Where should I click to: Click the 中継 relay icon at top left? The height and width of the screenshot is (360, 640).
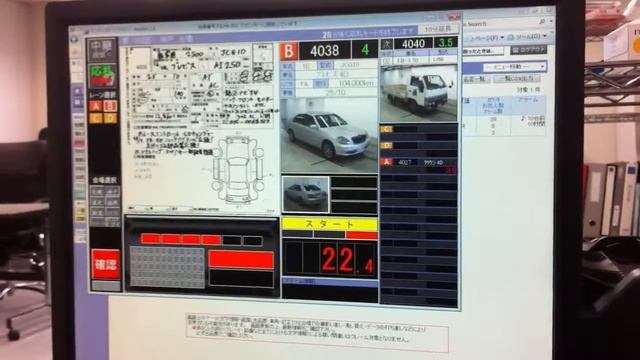[x=102, y=50]
